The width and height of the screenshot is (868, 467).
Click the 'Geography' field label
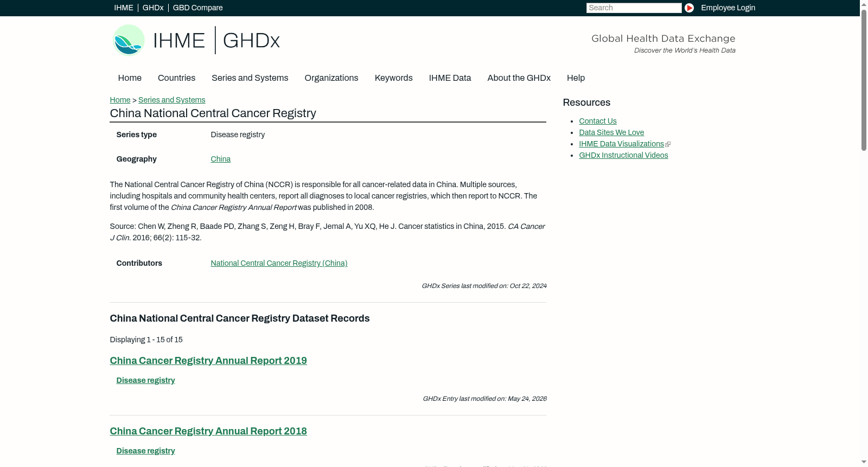[x=137, y=159]
